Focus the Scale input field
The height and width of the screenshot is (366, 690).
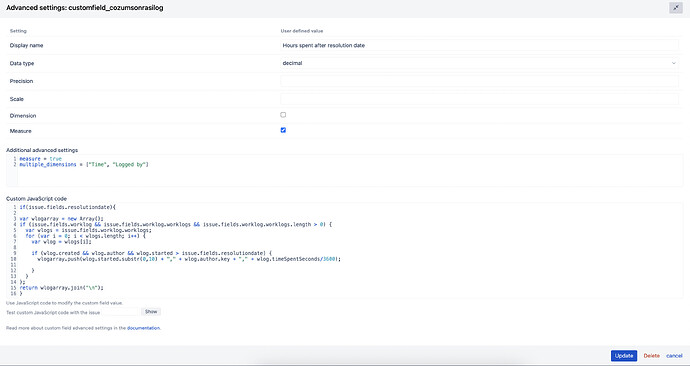coord(479,99)
